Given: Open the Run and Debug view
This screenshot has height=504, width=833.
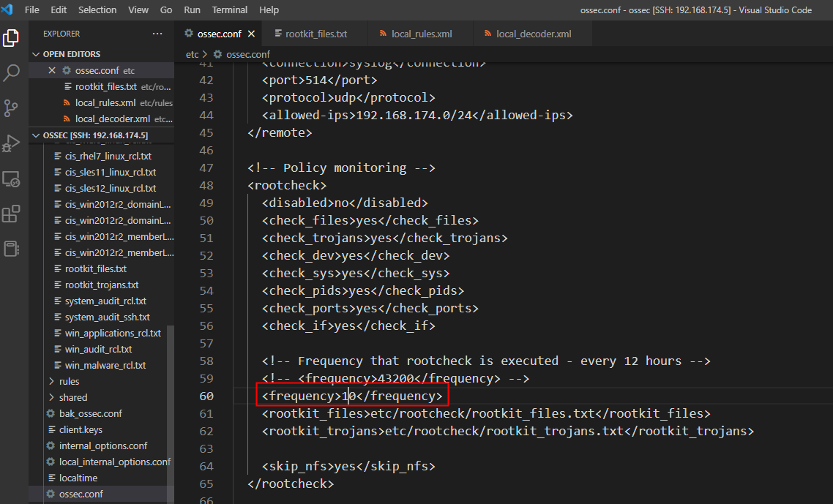Looking at the screenshot, I should [11, 143].
